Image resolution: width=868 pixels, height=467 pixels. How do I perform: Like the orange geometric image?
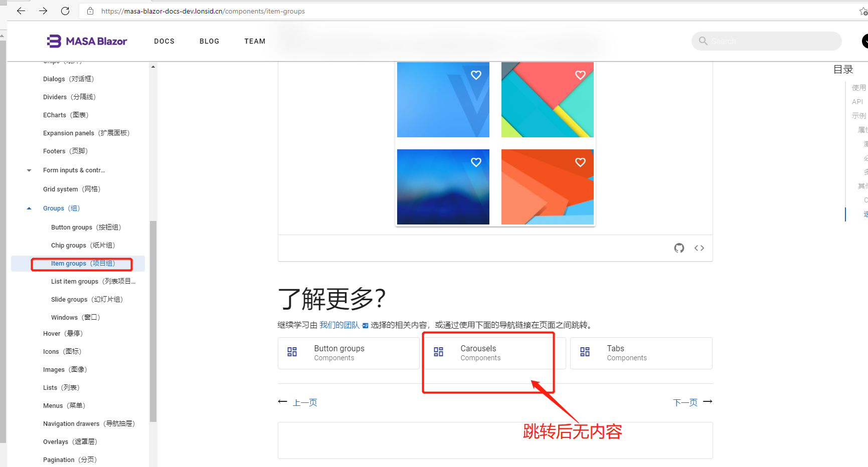pyautogui.click(x=580, y=162)
